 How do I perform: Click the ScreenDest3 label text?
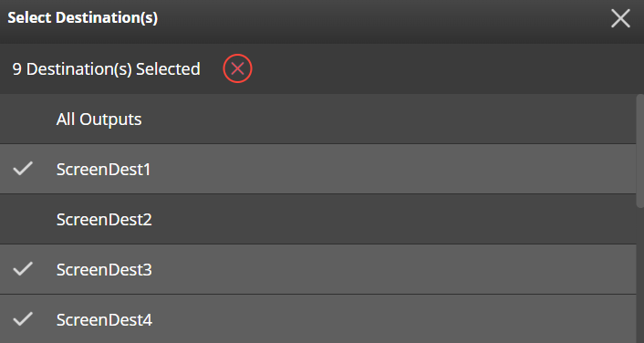tap(104, 269)
